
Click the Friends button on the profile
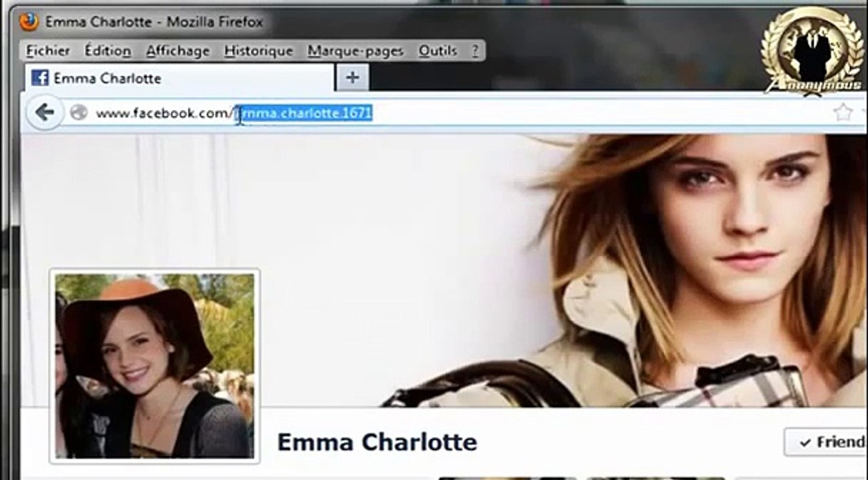point(827,442)
